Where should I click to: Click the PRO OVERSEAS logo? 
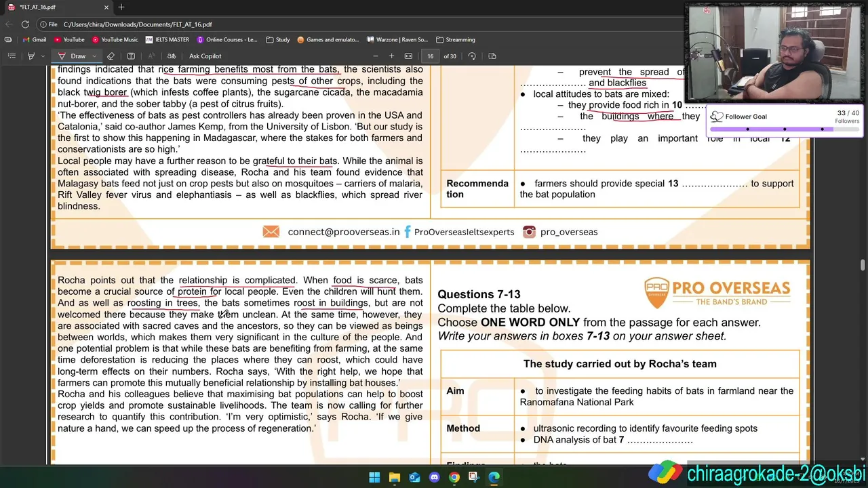coord(717,292)
